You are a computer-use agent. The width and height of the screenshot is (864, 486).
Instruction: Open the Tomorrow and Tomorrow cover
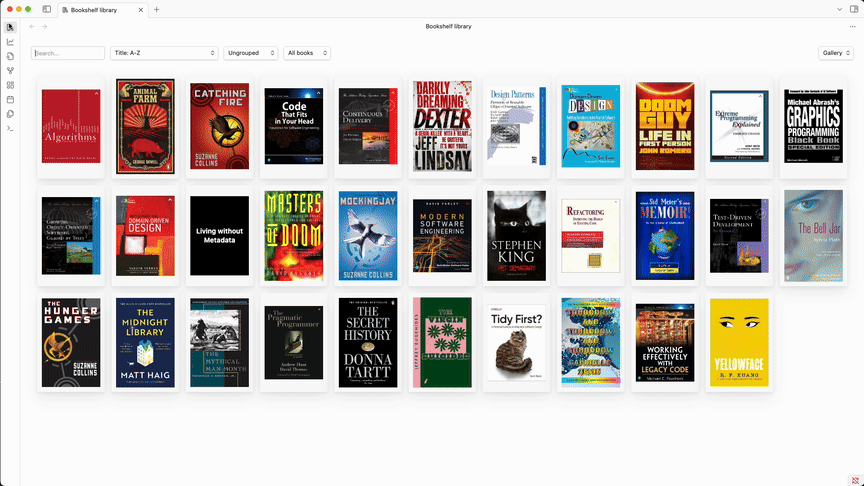(x=591, y=343)
